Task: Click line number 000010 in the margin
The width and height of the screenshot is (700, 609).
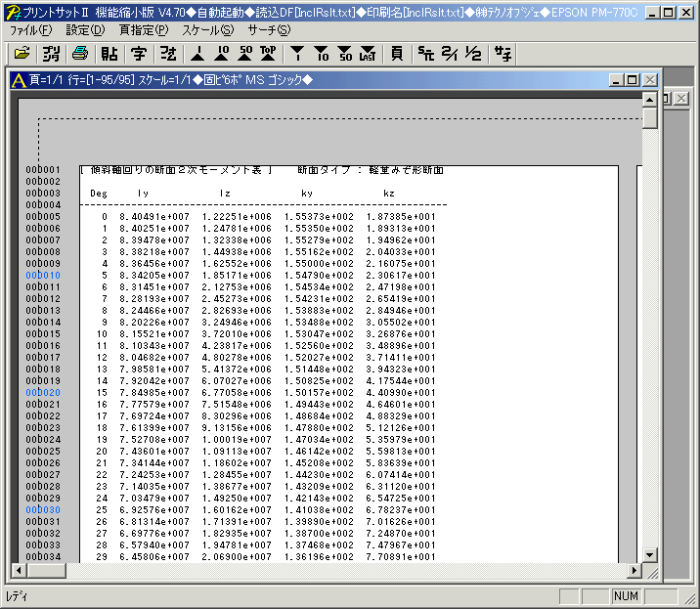Action: pyautogui.click(x=43, y=276)
